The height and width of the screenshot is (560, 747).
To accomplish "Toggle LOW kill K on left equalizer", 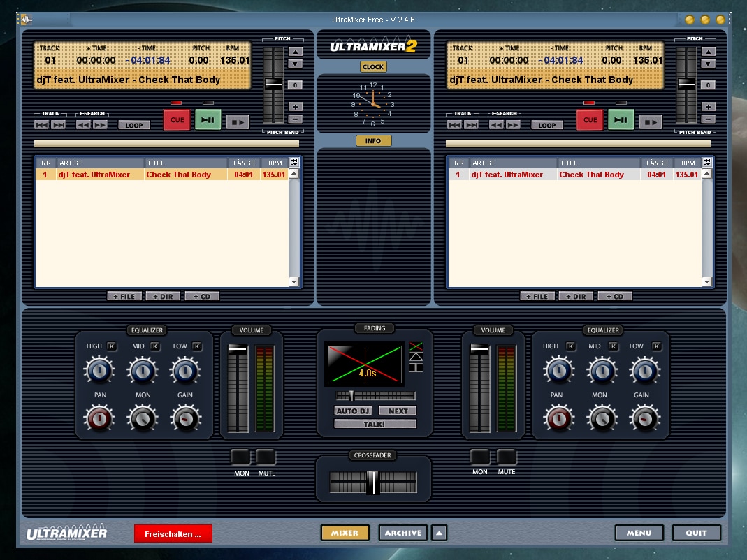I will pos(197,346).
